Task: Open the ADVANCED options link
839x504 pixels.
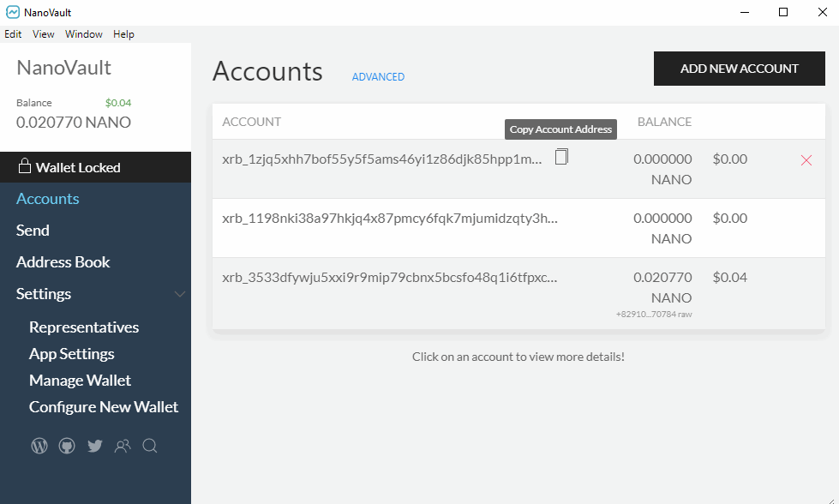Action: 378,76
